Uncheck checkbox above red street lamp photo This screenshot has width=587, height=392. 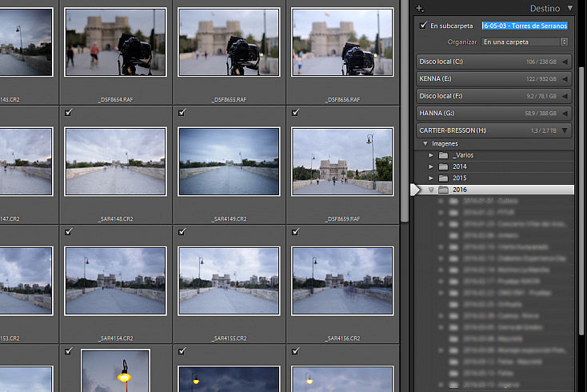pos(68,351)
